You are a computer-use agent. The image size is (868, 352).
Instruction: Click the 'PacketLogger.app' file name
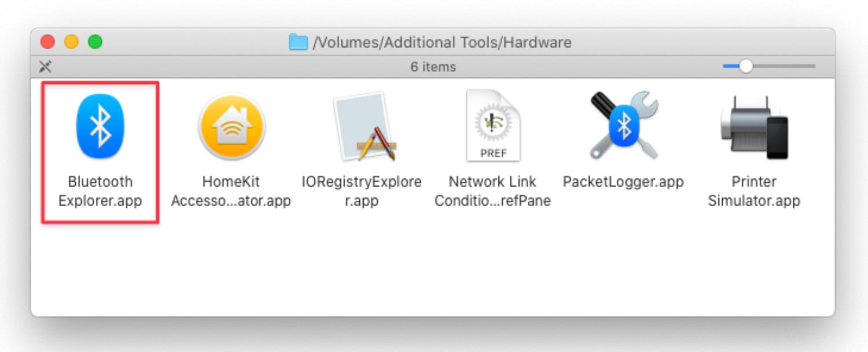pos(623,182)
